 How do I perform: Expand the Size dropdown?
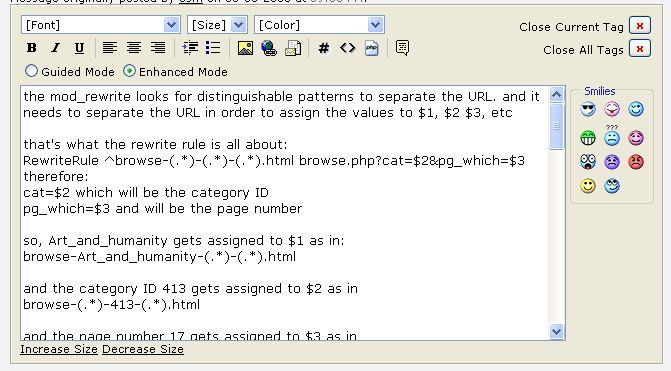[217, 25]
